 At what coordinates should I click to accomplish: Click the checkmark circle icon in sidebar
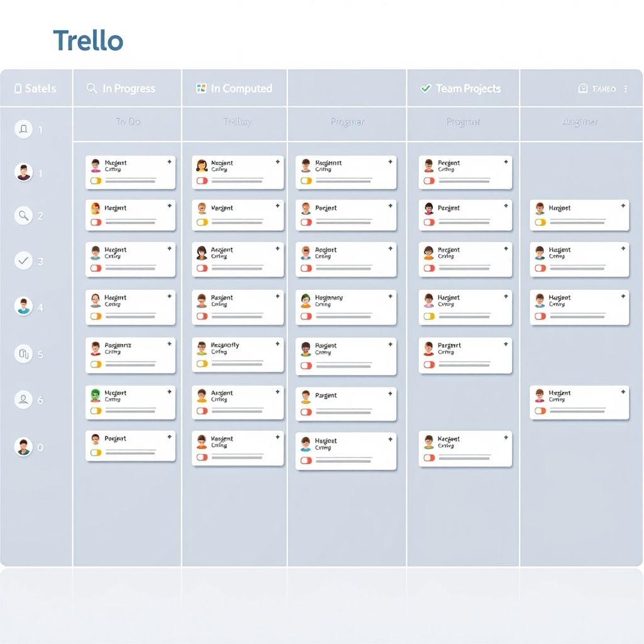tap(23, 260)
